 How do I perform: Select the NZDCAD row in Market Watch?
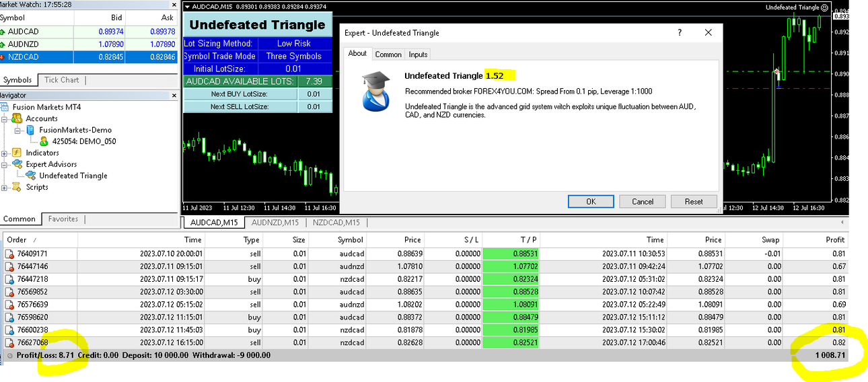click(89, 57)
